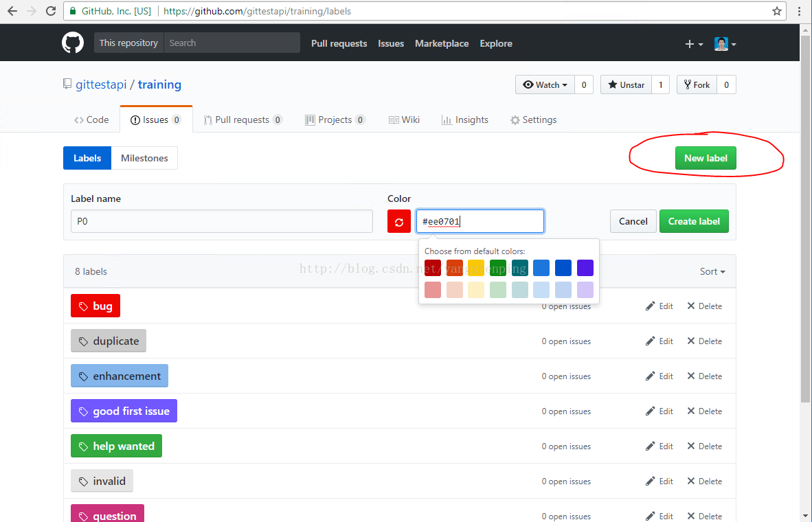
Task: Select the Labels view button
Action: (87, 158)
